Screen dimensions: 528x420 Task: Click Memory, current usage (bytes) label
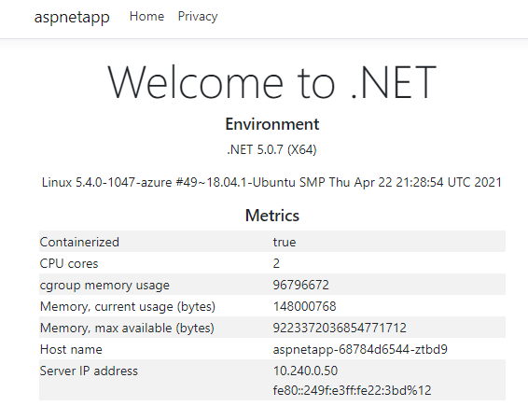point(128,306)
